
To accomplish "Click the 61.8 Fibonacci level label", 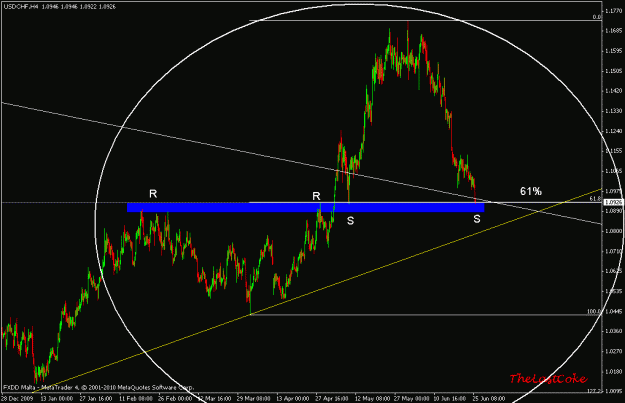I will click(x=596, y=199).
